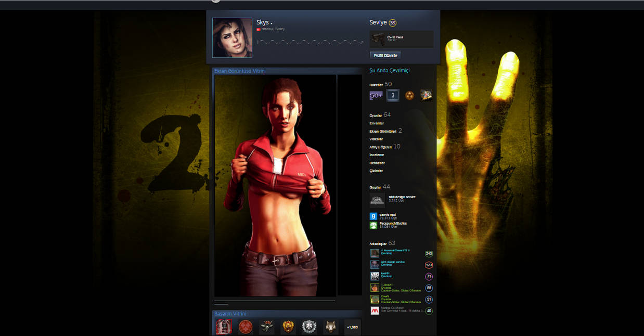Open the +1,360 more achievements tile
The height and width of the screenshot is (336, 644).
(x=352, y=327)
